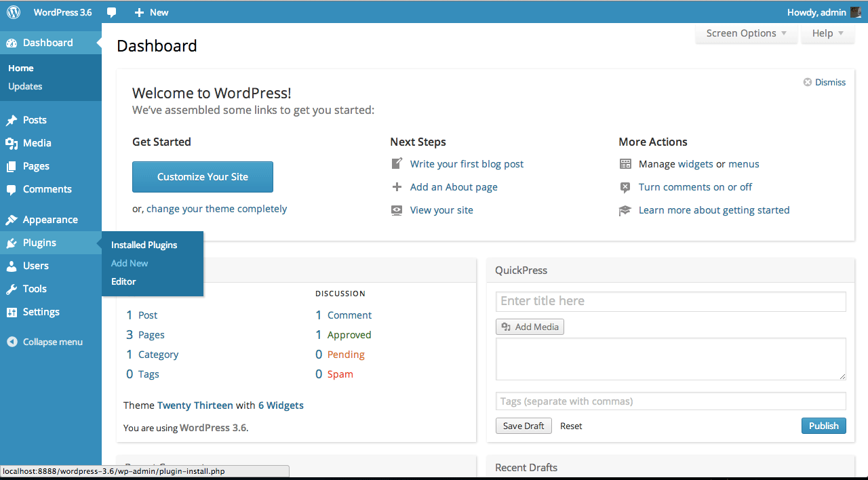Focus the Enter title here field
Screen dimensions: 868x480
671,301
